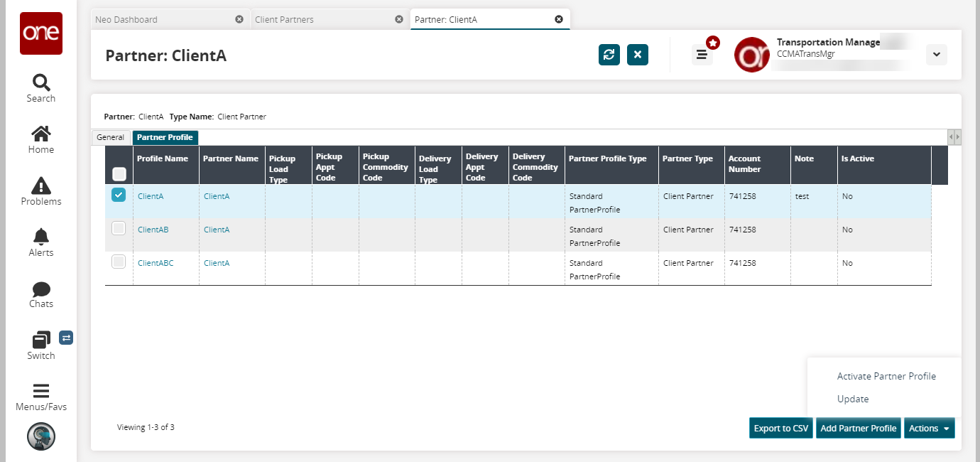Expand the Actions dropdown button

pos(929,428)
